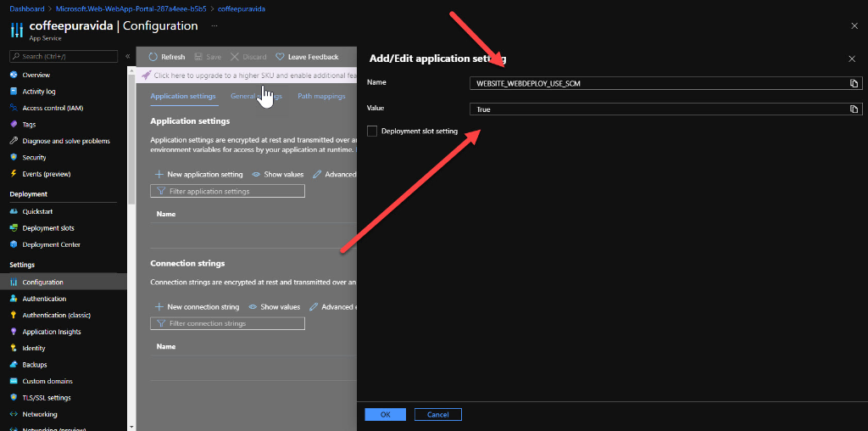Viewport: 868px width, 431px height.
Task: Focus the Filter application settings field
Action: [x=227, y=191]
